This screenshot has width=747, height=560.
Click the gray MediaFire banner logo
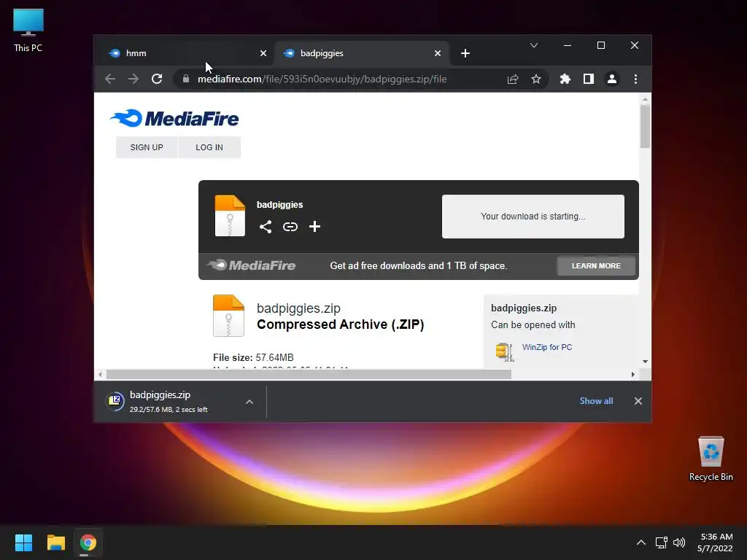(251, 265)
